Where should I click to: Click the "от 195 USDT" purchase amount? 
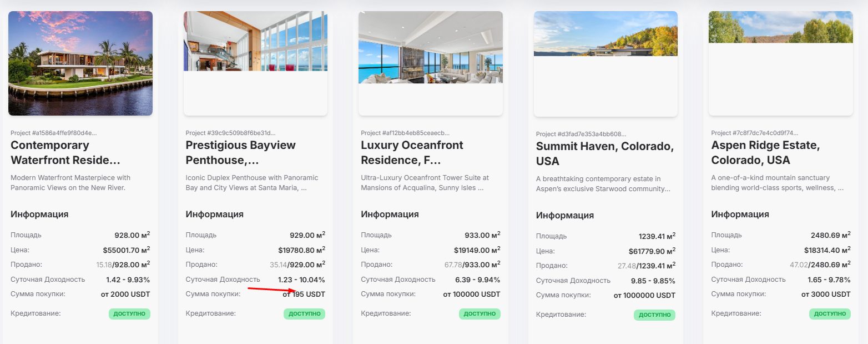pyautogui.click(x=304, y=295)
